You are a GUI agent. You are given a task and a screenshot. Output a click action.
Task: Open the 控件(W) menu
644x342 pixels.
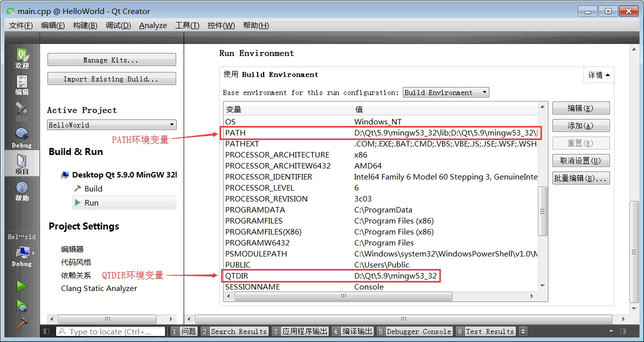coord(221,25)
